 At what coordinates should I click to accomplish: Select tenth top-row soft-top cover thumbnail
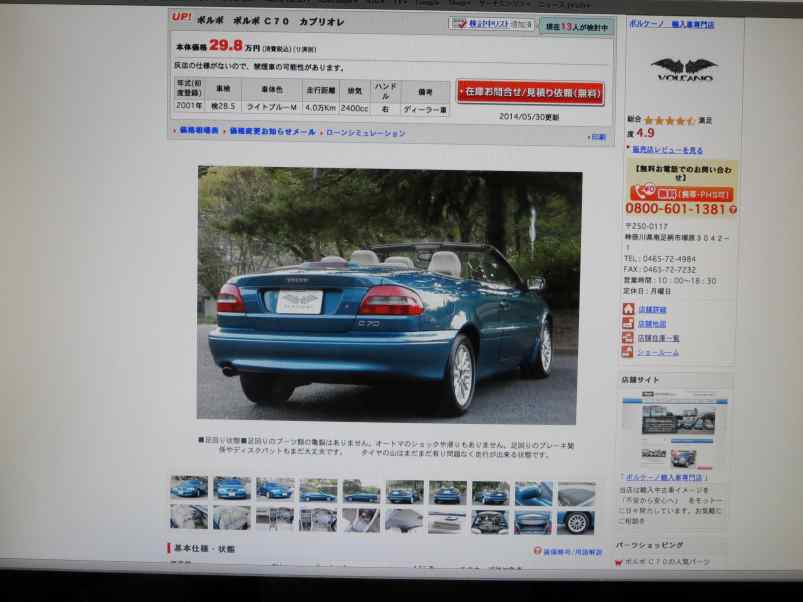click(x=576, y=493)
